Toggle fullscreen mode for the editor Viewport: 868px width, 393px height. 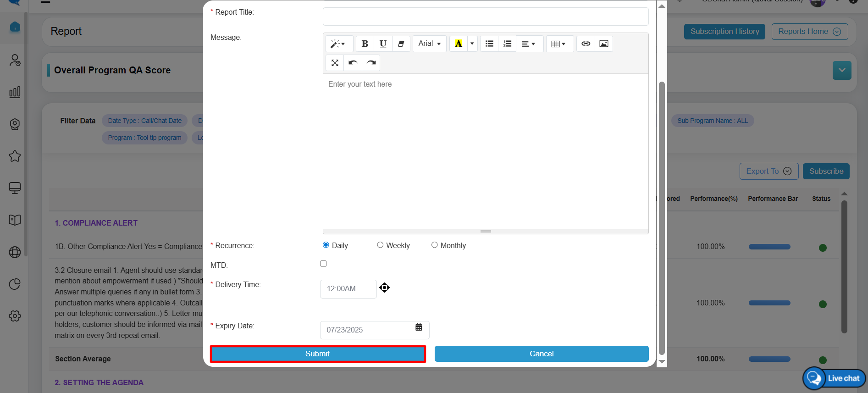(335, 63)
